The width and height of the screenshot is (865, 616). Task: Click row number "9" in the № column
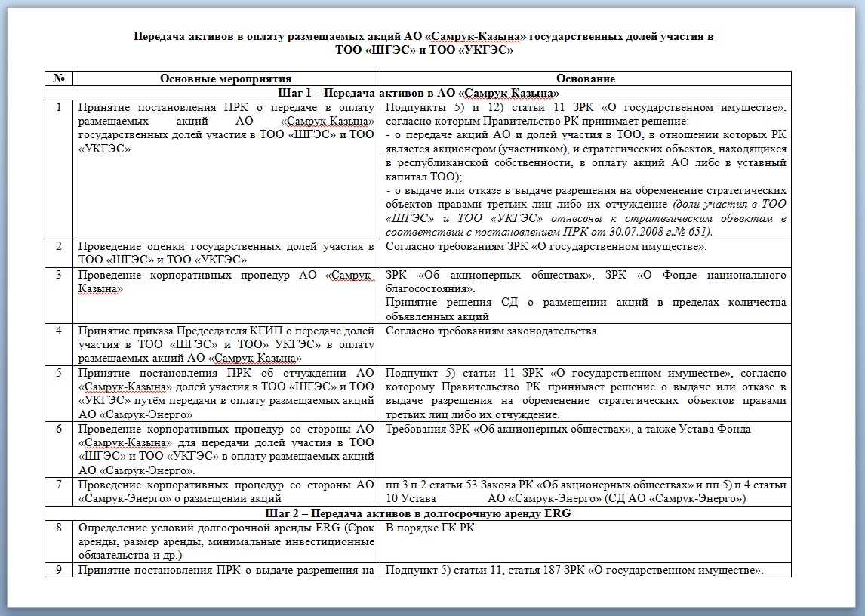59,570
